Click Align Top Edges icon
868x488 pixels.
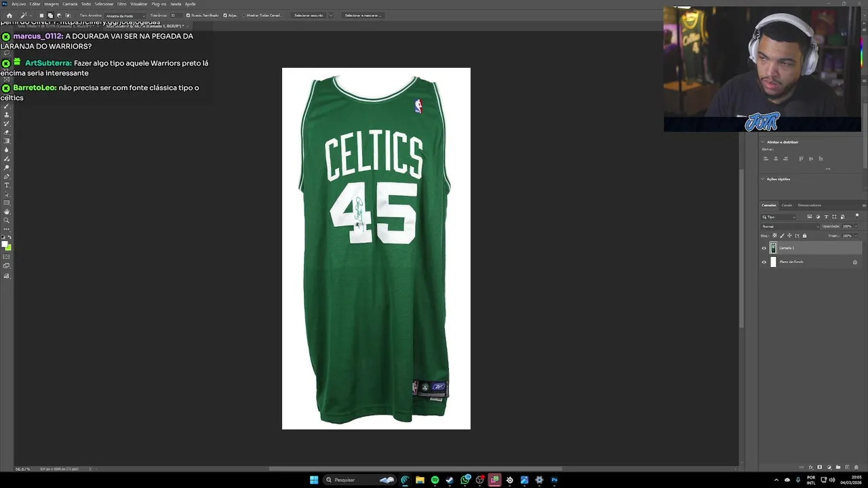click(x=801, y=159)
